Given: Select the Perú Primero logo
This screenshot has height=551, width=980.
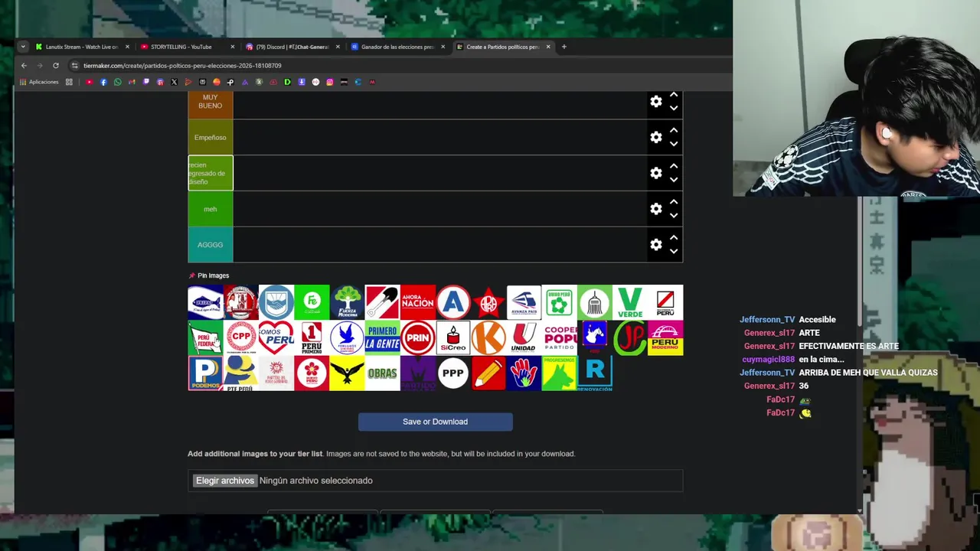Looking at the screenshot, I should point(312,337).
